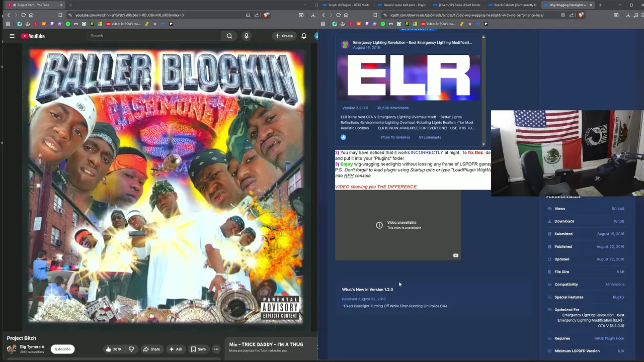Image resolution: width=644 pixels, height=362 pixels.
Task: Open the YouTube hamburger guide menu
Action: click(x=12, y=36)
